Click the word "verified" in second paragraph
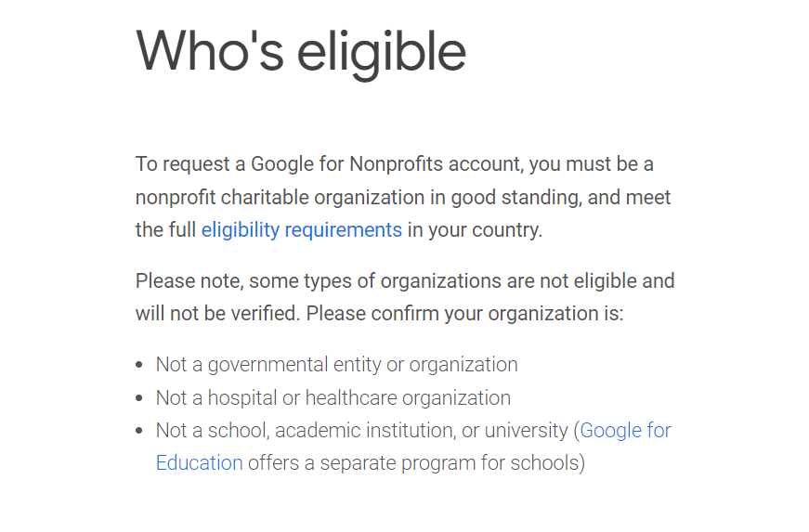809x532 pixels. click(263, 314)
